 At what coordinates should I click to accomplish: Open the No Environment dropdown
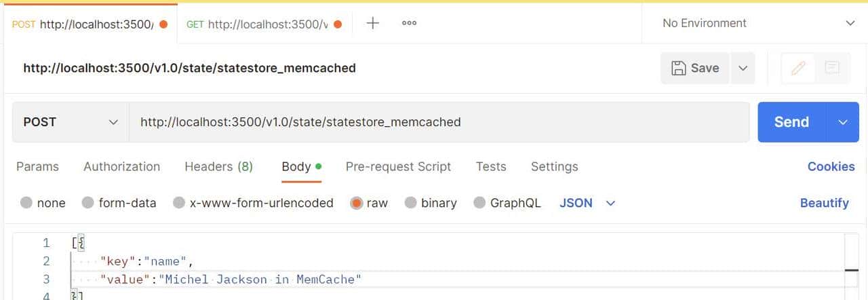point(758,23)
